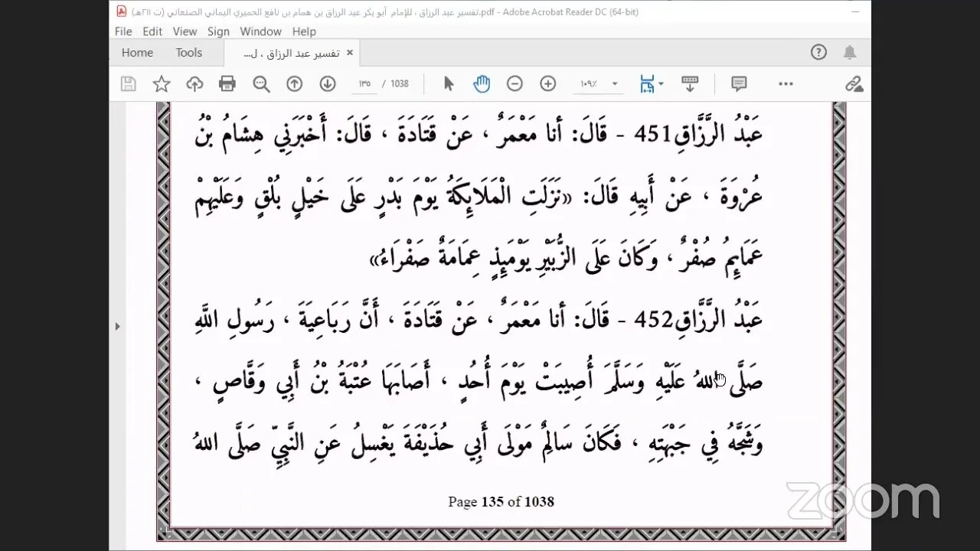This screenshot has width=980, height=551.
Task: Open the find text magnifier tool
Action: click(261, 84)
